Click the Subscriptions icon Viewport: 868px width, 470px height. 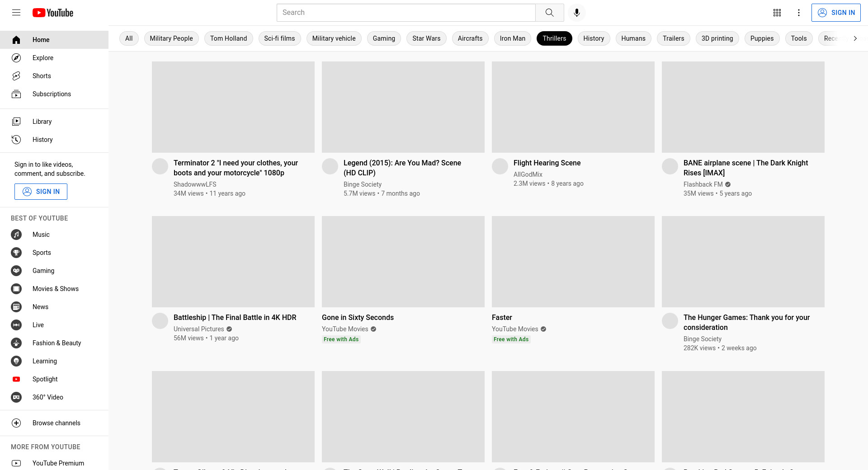[x=16, y=94]
